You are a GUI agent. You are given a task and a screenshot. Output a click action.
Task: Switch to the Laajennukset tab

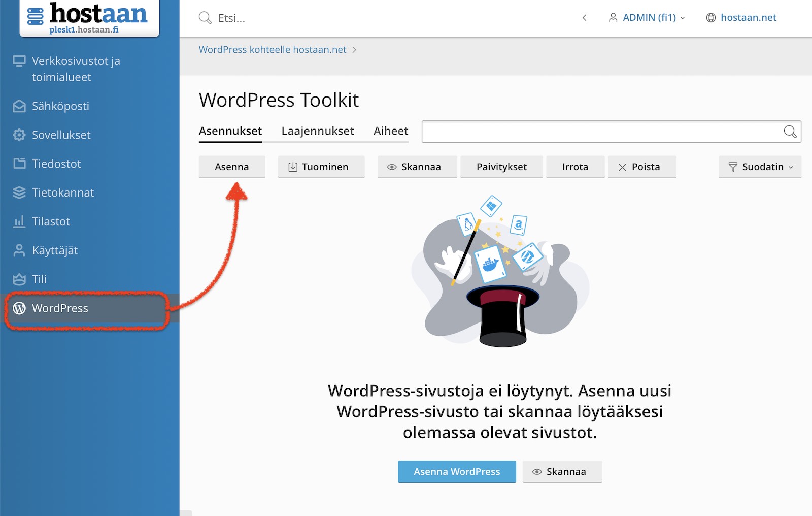tap(318, 131)
